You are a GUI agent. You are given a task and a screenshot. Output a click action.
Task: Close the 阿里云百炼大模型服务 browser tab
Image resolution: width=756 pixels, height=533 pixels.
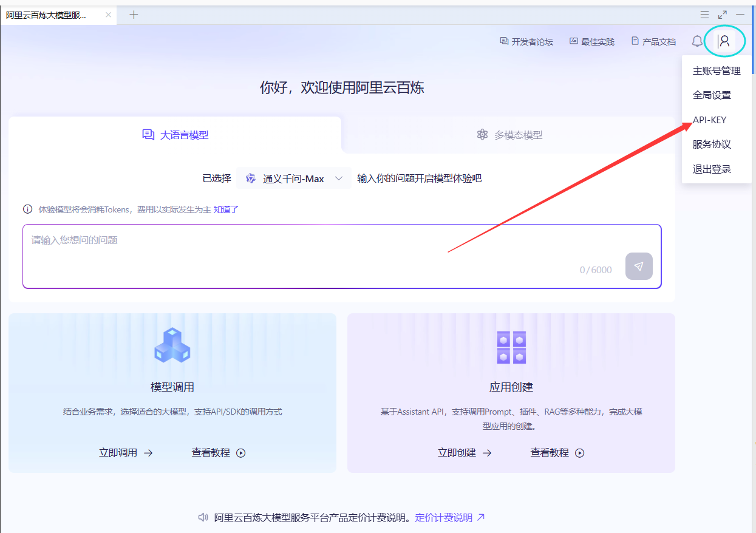[108, 15]
